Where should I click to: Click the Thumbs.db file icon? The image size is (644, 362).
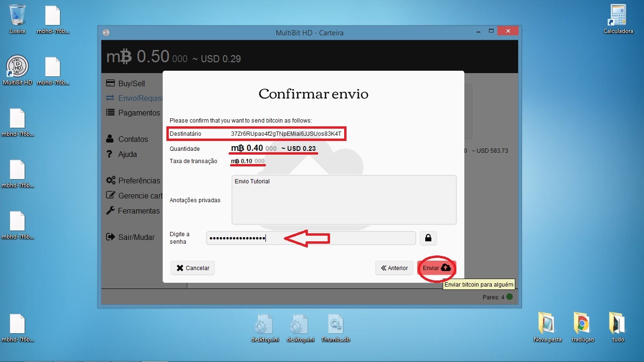point(335,324)
